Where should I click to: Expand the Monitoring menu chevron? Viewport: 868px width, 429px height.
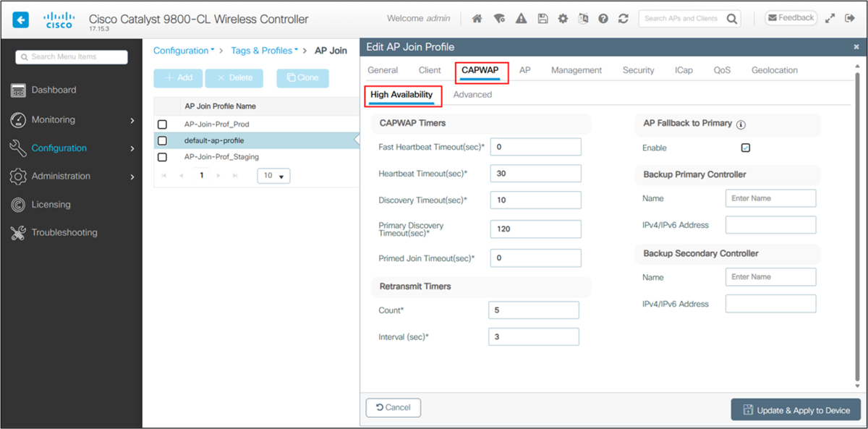132,120
